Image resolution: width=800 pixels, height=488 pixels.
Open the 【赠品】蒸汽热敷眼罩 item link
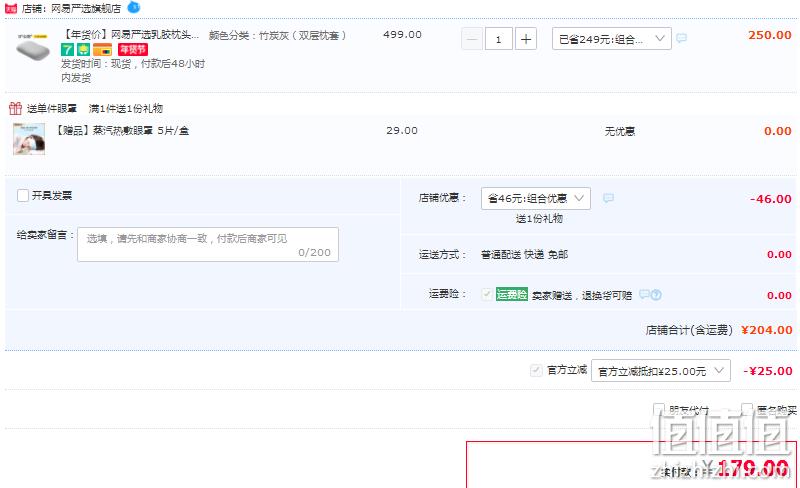click(122, 131)
